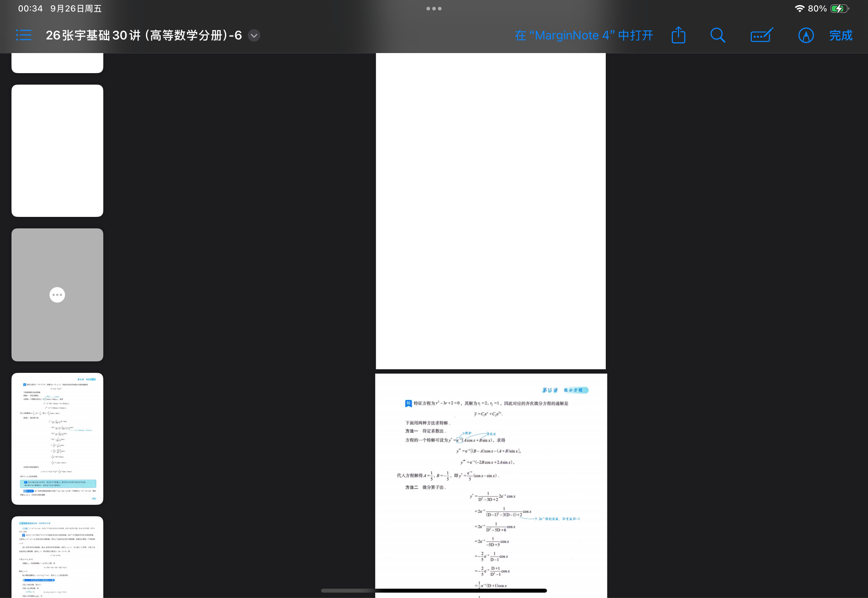Check the battery charging icon
Screen dimensions: 868x598
click(840, 9)
